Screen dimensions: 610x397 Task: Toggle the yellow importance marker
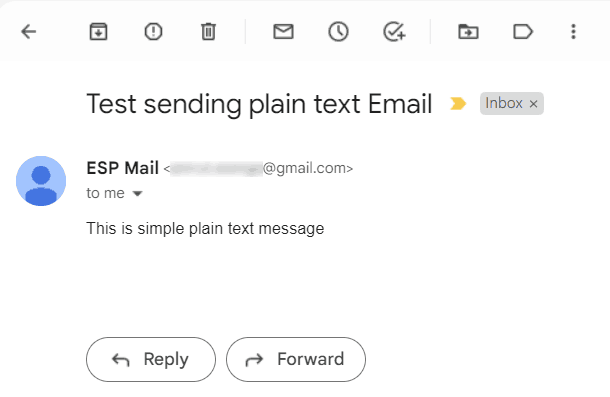click(458, 104)
